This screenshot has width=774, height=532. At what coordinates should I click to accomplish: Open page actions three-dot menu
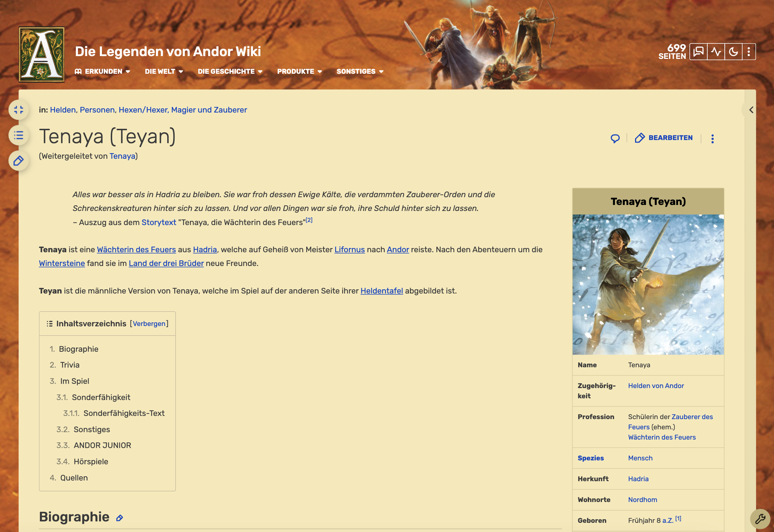click(712, 138)
